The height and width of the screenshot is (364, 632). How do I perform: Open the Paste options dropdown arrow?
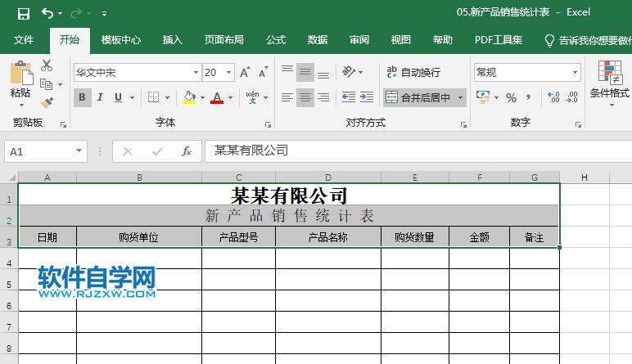coord(21,105)
